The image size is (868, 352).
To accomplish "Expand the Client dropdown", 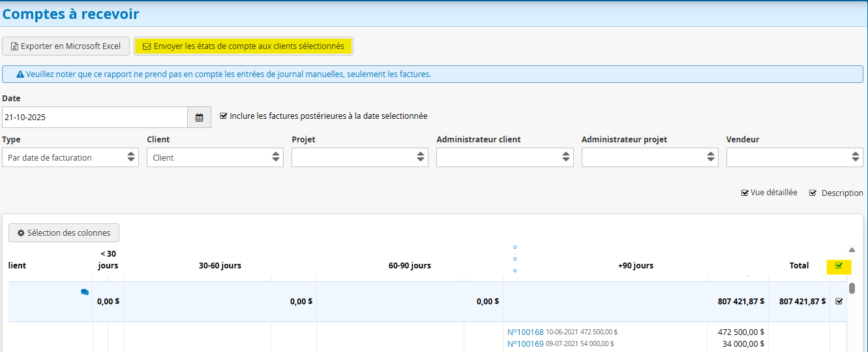I will pyautogui.click(x=215, y=157).
